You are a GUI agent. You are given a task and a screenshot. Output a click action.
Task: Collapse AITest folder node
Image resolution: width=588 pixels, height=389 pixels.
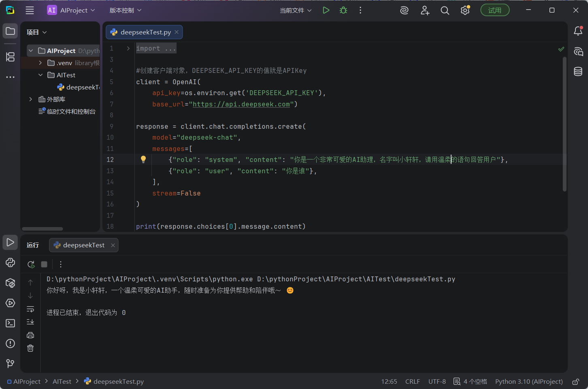point(40,75)
